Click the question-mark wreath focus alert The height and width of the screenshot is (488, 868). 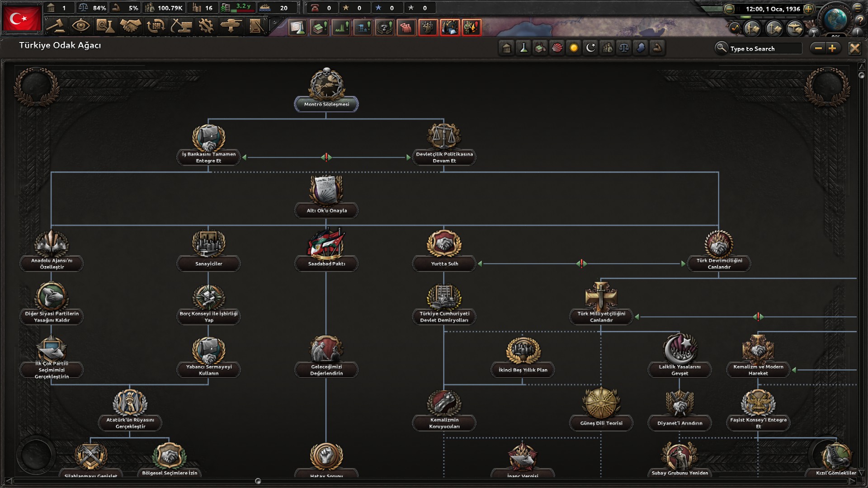[384, 28]
